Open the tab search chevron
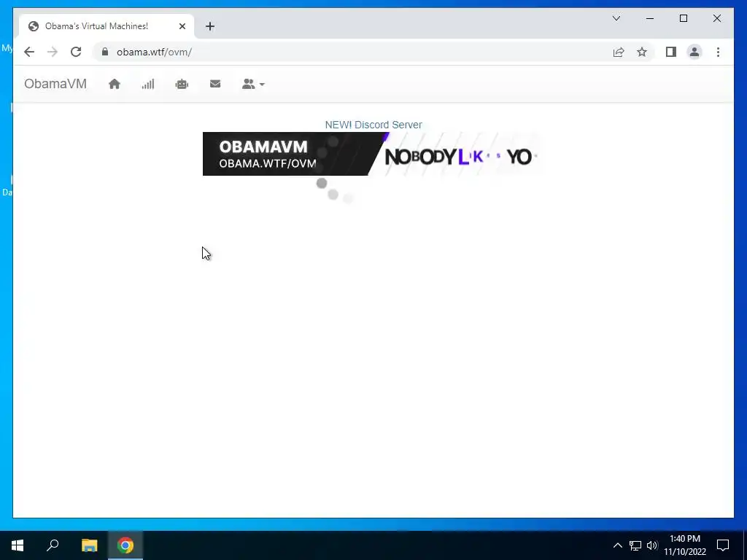747x560 pixels. [x=616, y=18]
